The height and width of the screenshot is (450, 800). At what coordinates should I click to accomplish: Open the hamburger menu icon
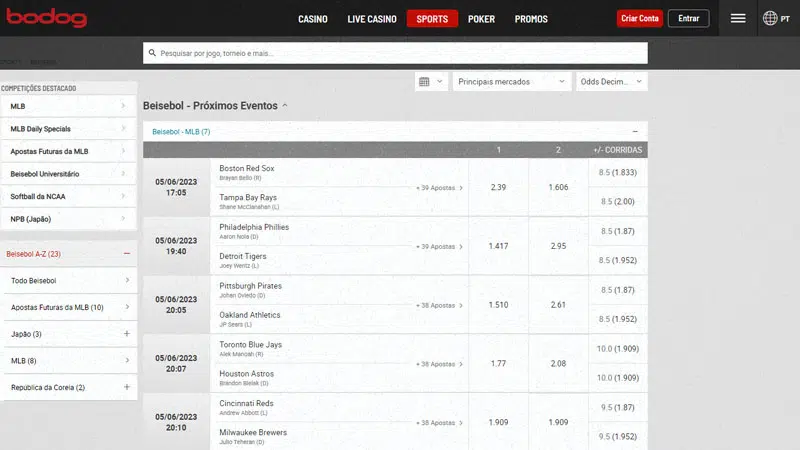(x=738, y=18)
